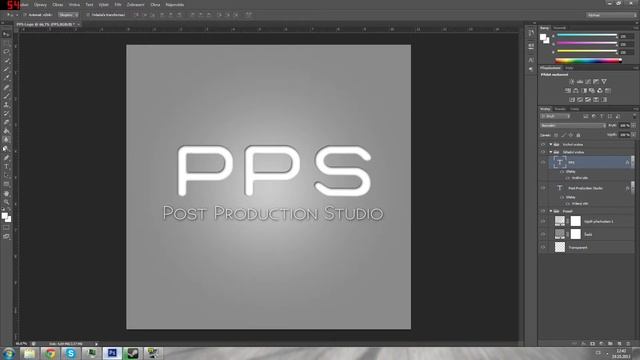This screenshot has width=640, height=360.
Task: Hide the Pozadí group
Action: point(543,211)
